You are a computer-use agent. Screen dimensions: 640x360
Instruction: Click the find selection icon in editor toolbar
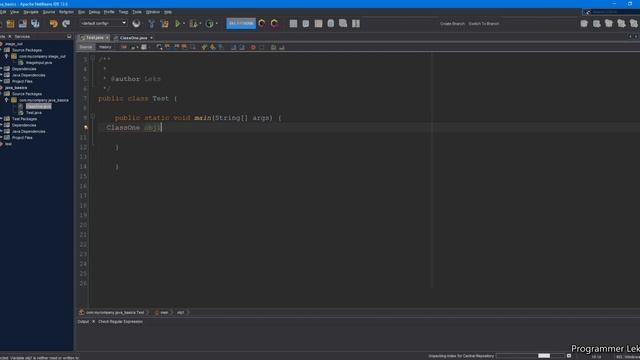pos(159,47)
